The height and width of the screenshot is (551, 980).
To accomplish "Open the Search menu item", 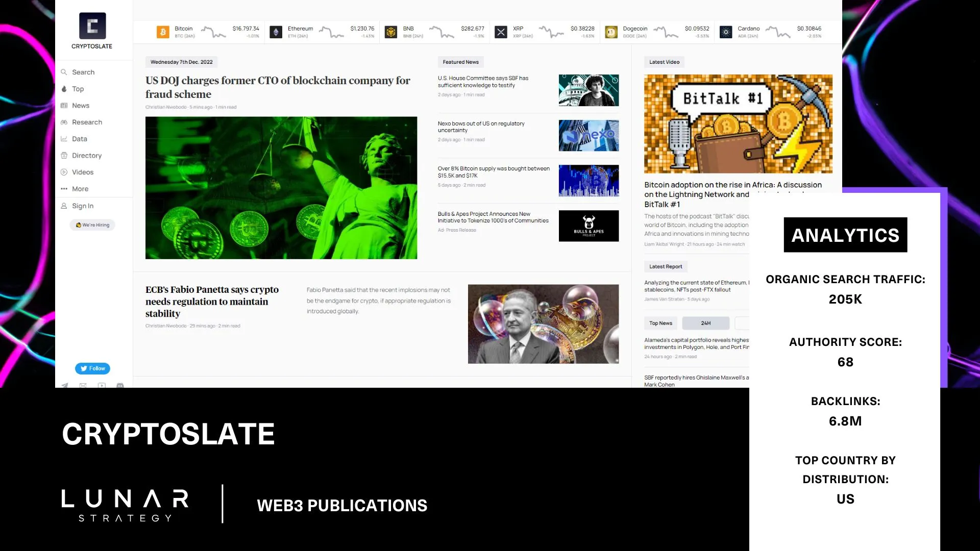I will 83,72.
